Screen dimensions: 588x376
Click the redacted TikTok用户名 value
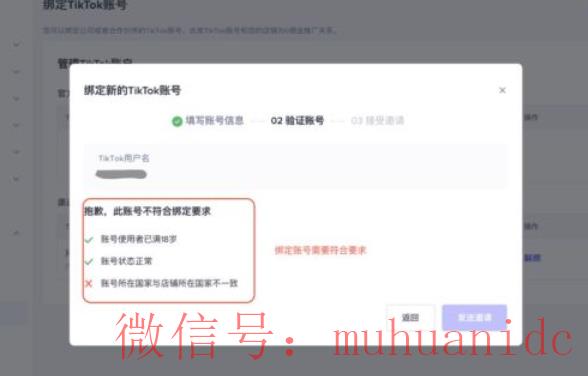[121, 174]
